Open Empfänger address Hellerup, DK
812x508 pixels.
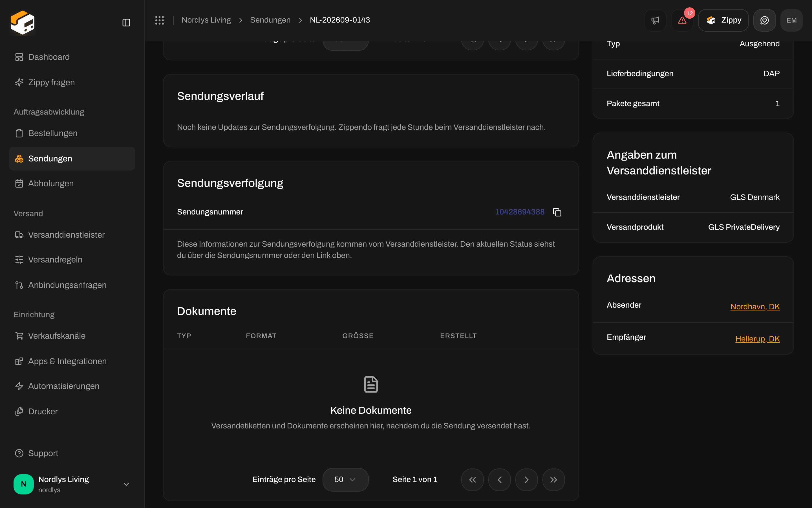coord(757,339)
